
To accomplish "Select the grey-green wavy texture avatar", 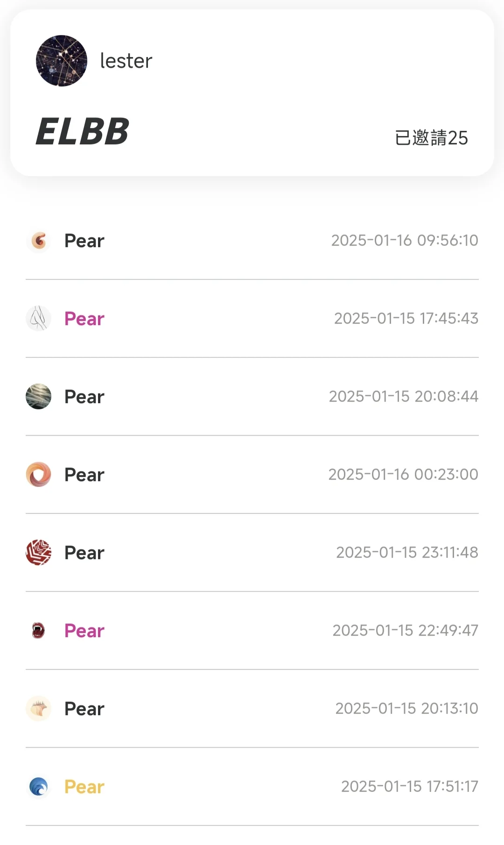I will pos(38,397).
